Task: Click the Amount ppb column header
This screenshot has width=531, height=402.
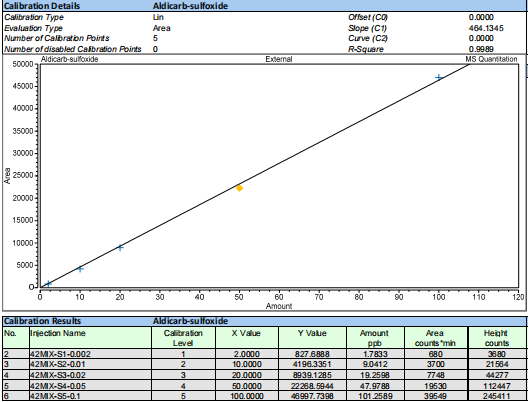Action: 375,338
